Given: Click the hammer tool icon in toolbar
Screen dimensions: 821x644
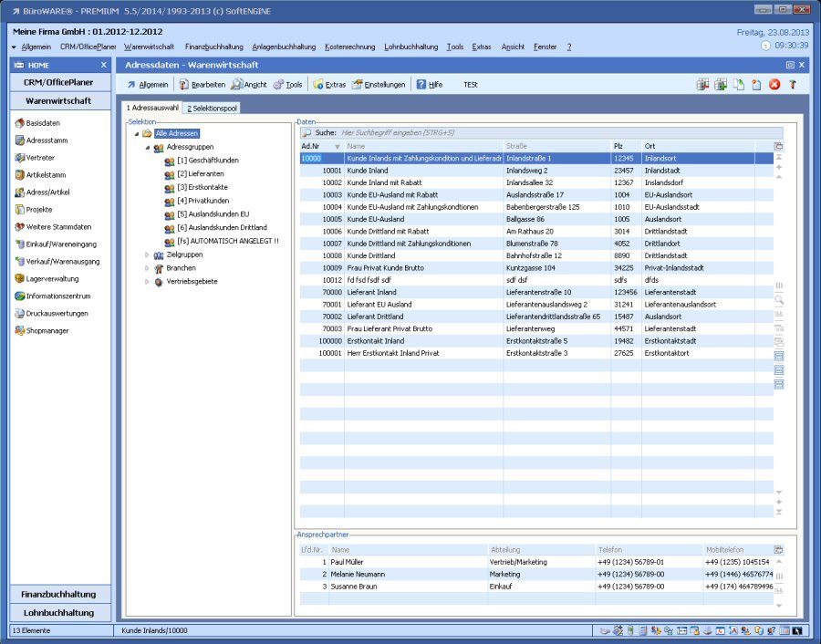Looking at the screenshot, I should (x=792, y=84).
